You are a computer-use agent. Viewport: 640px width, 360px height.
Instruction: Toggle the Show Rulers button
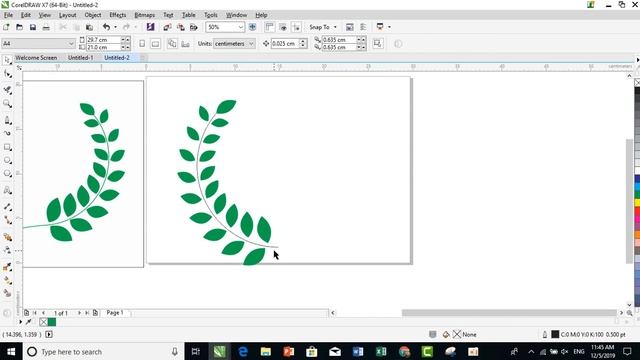tap(269, 27)
